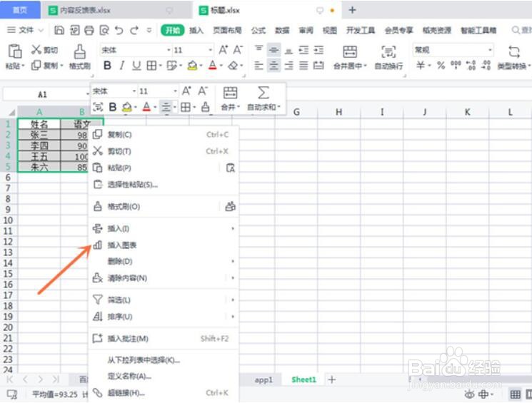Image resolution: width=532 pixels, height=403 pixels.
Task: Increase font size in ribbon
Action: pyautogui.click(x=224, y=50)
